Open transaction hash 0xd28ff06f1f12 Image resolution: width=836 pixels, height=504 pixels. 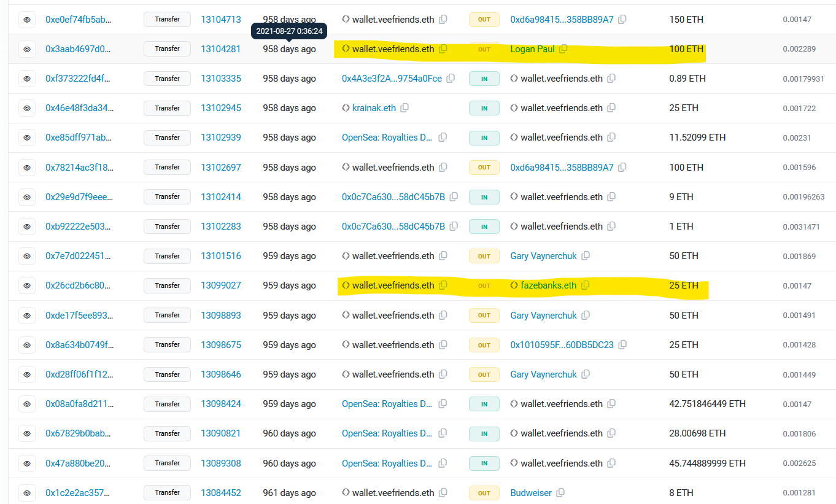[x=80, y=374]
